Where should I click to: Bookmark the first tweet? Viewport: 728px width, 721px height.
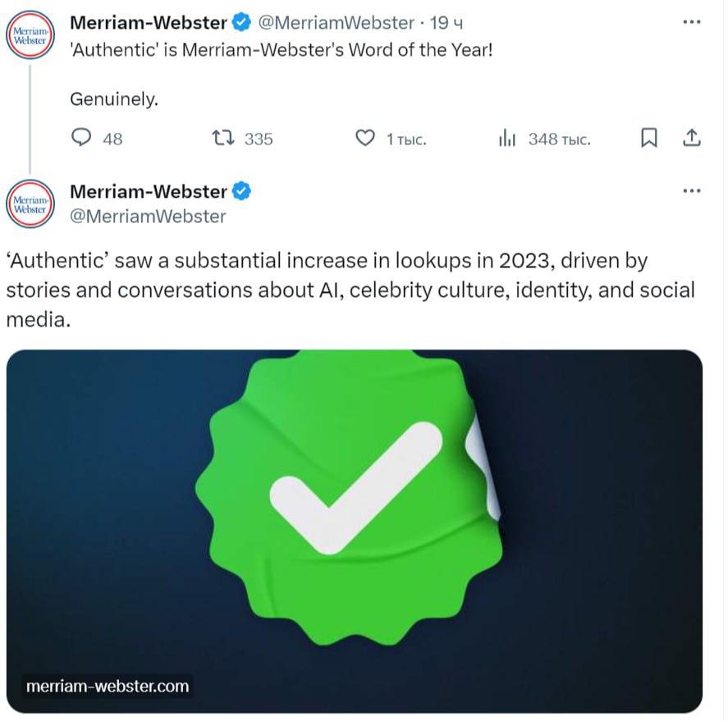[648, 138]
